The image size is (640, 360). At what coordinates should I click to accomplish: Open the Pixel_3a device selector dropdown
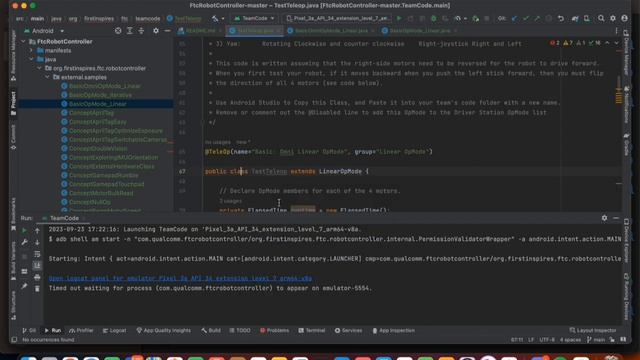338,18
